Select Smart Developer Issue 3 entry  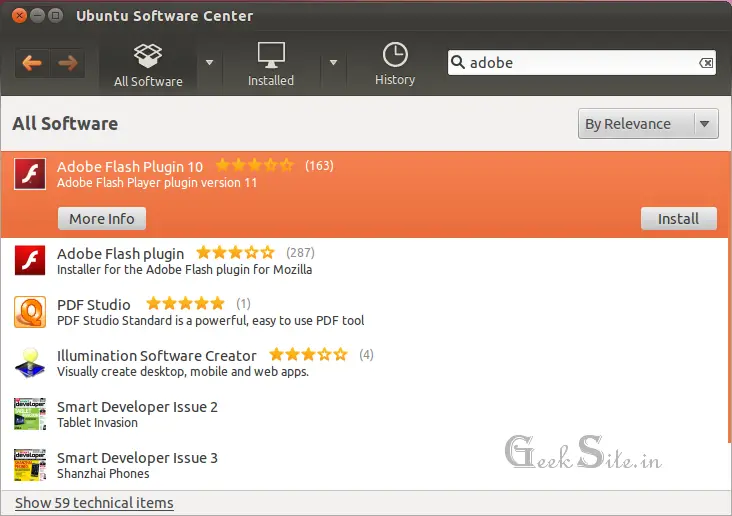pyautogui.click(x=366, y=465)
